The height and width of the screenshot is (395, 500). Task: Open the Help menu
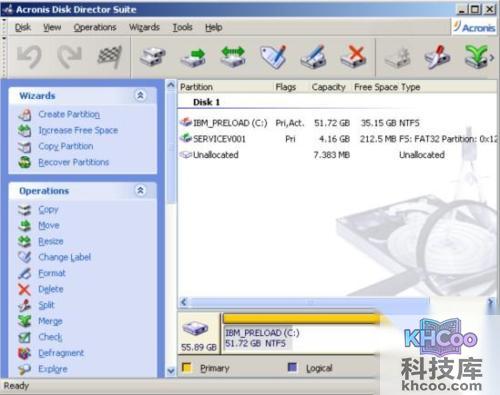pos(214,27)
